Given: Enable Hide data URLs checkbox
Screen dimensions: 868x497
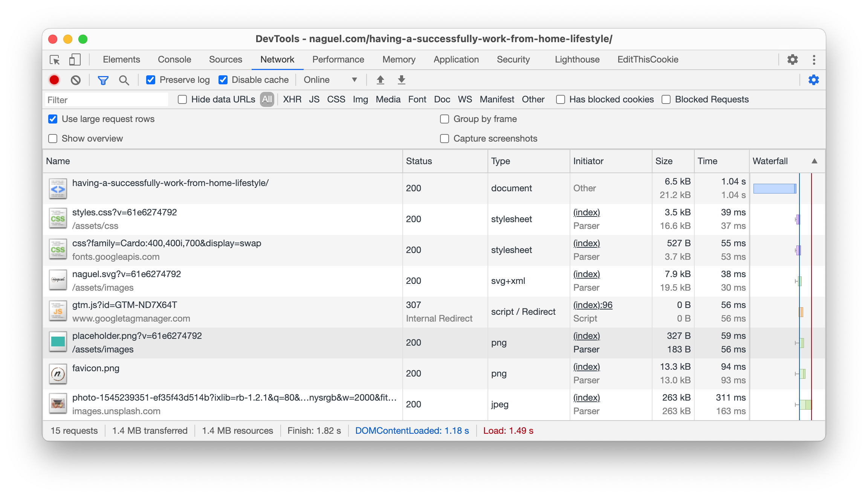Looking at the screenshot, I should (182, 99).
